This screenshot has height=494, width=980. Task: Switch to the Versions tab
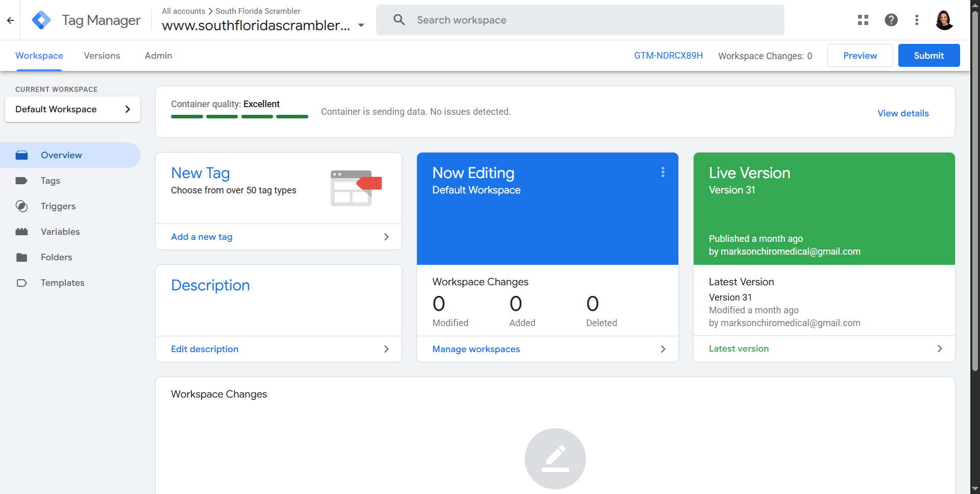coord(102,56)
